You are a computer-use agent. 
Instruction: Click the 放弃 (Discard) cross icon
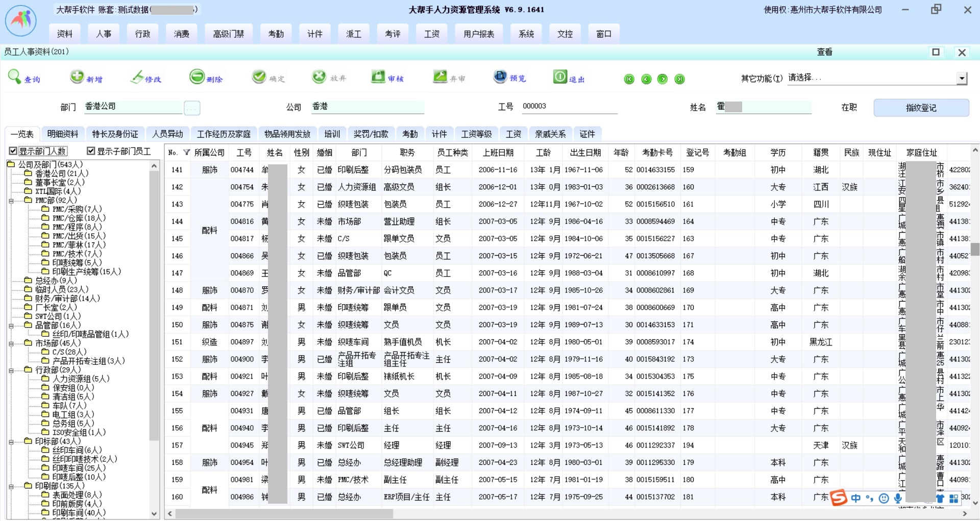[x=319, y=77]
